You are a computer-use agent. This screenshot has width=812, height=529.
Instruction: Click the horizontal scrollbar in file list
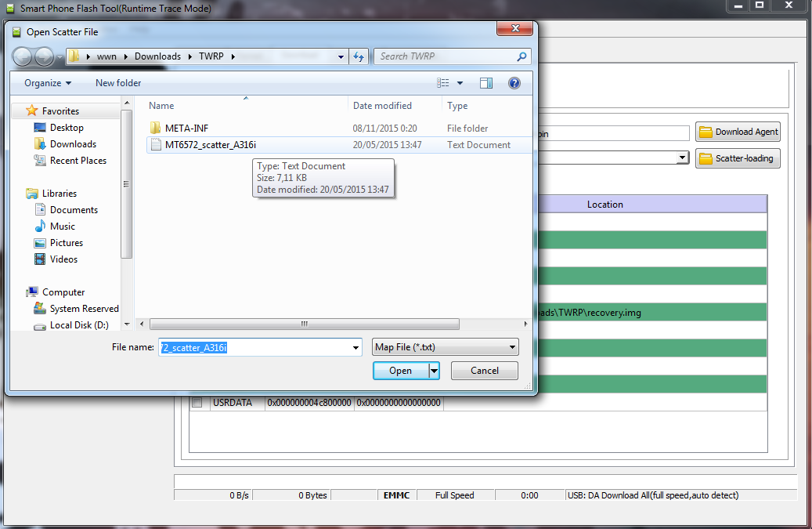click(x=305, y=324)
